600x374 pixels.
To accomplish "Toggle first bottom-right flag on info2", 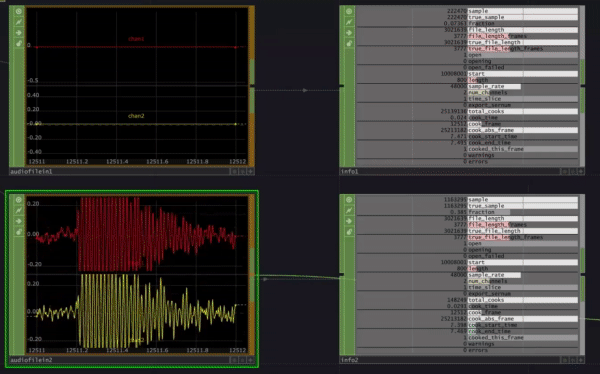I will 564,360.
